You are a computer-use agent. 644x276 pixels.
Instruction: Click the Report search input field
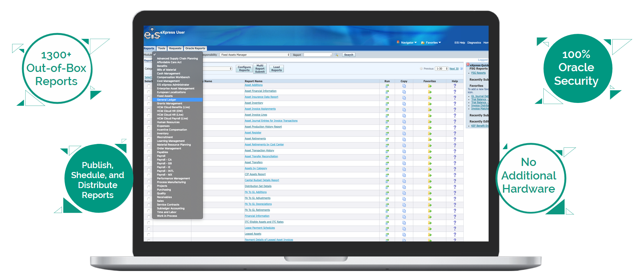click(318, 55)
